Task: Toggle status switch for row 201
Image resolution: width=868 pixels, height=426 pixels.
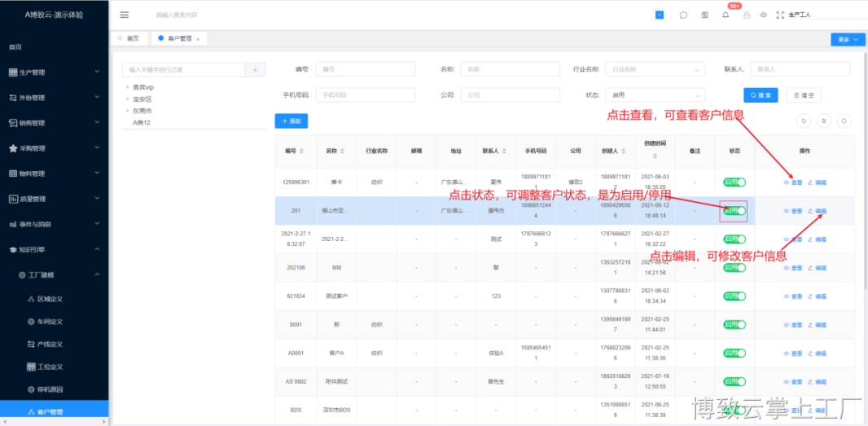Action: 734,210
